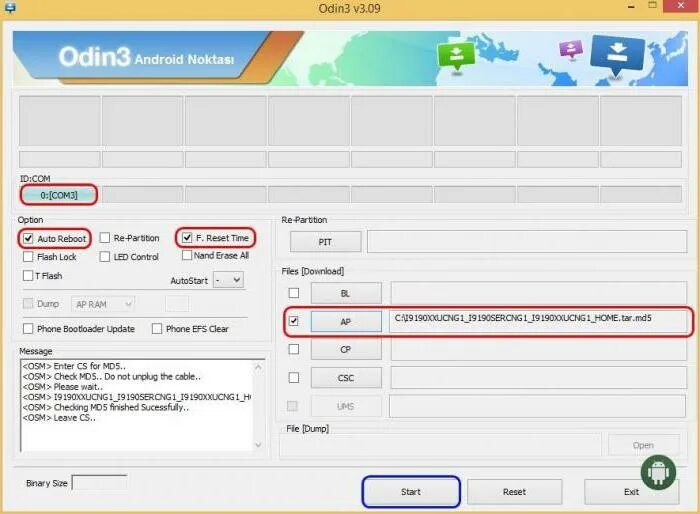
Task: Click the first progress box slot
Action: tap(60, 121)
